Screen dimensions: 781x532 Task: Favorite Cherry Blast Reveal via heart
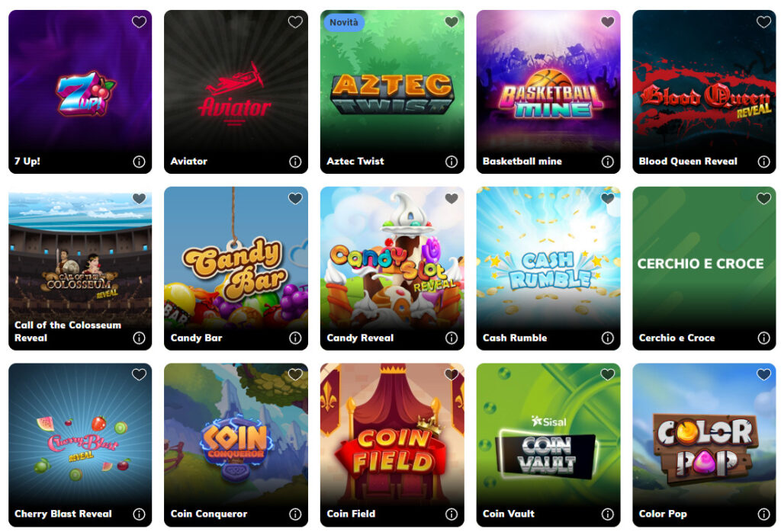(x=139, y=374)
